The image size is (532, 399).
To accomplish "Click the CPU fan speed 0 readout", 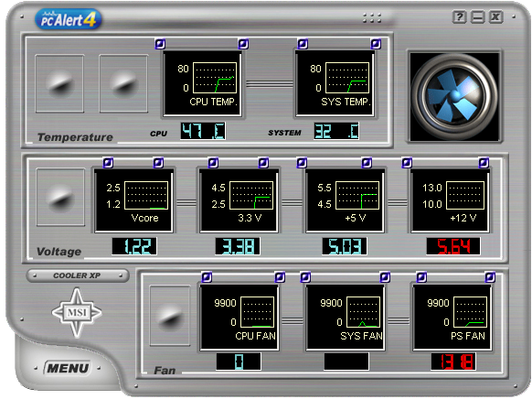I will (239, 361).
